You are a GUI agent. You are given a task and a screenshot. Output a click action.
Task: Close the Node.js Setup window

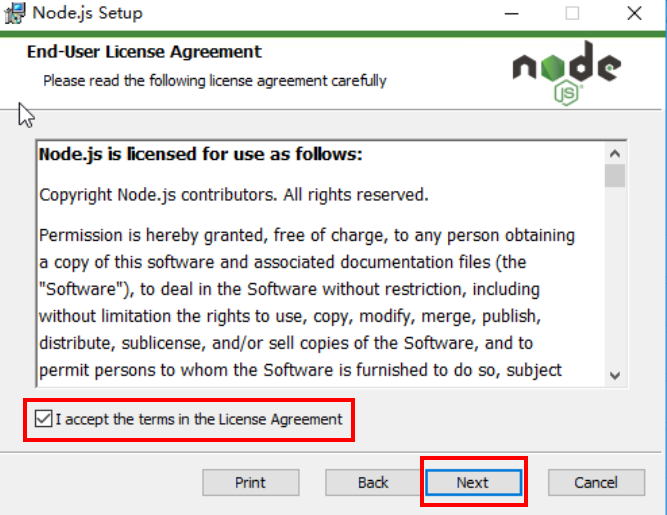pyautogui.click(x=634, y=14)
